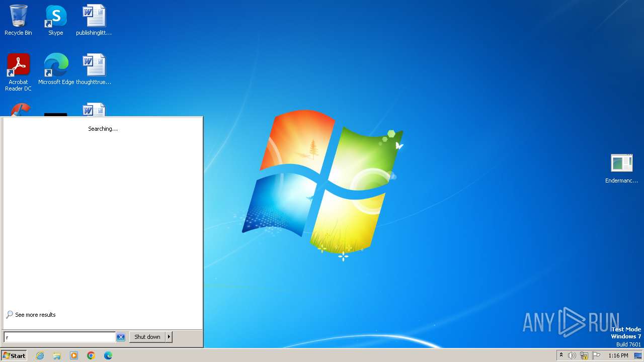Image resolution: width=644 pixels, height=362 pixels.
Task: Open the Action Center flag icon
Action: pos(596,355)
